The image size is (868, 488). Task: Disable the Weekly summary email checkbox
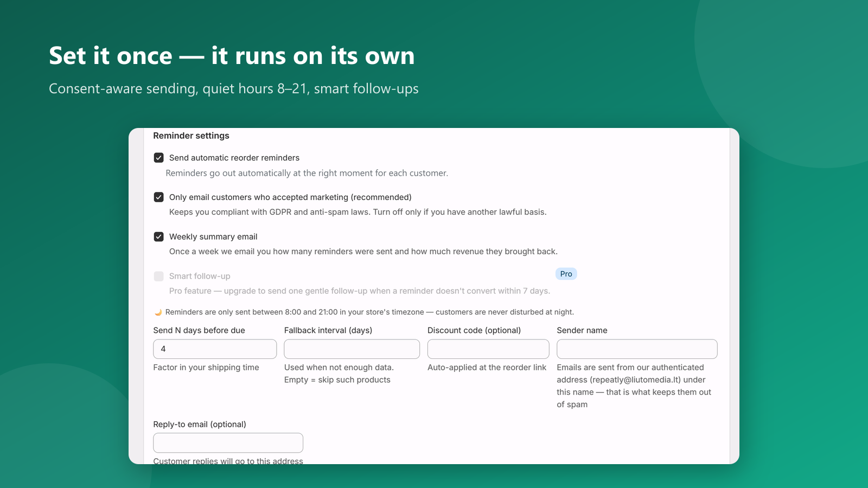pos(158,237)
